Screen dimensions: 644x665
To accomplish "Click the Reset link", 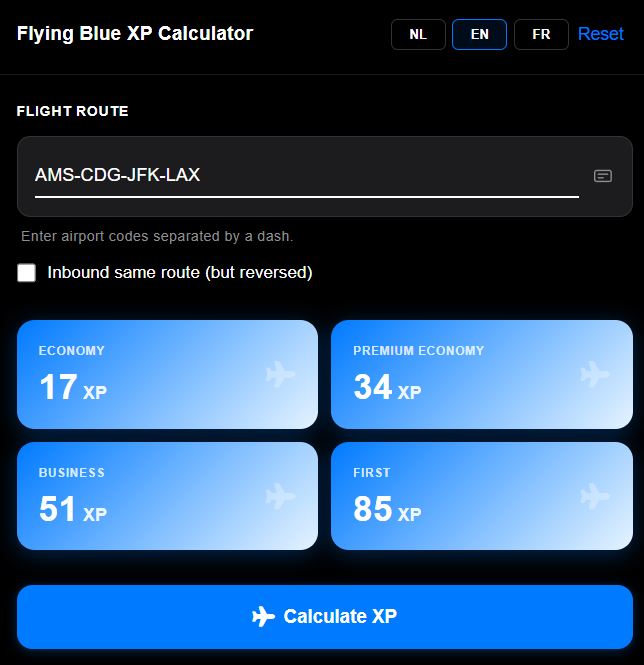I will click(600, 34).
